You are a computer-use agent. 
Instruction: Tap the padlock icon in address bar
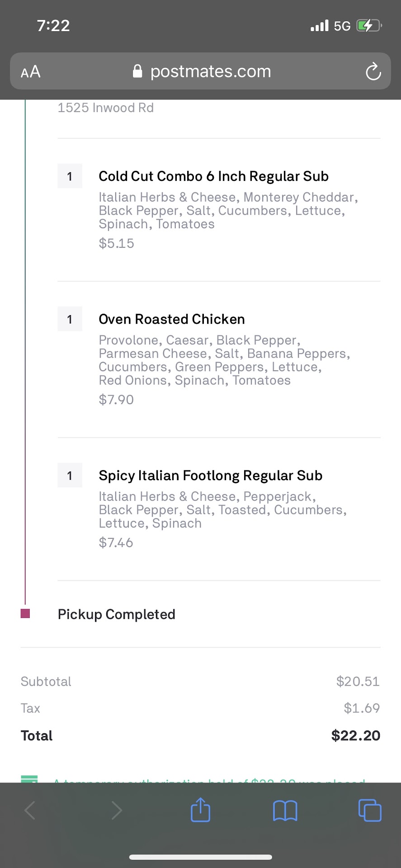137,71
